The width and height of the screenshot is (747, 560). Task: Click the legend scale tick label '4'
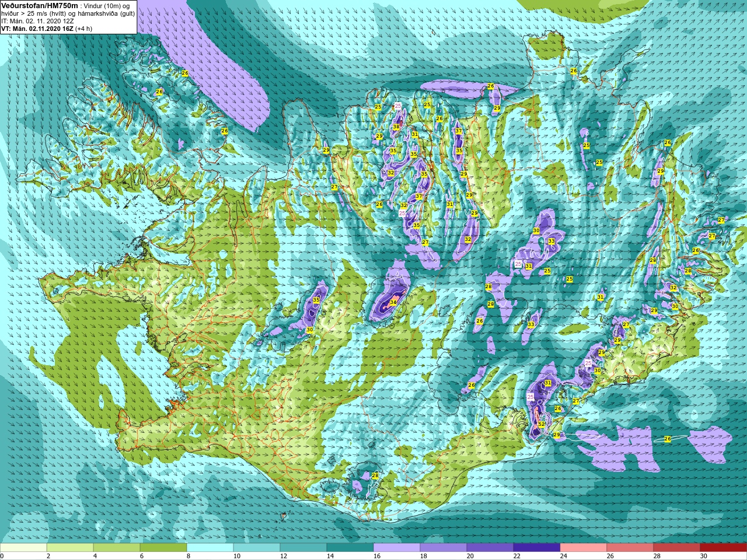[x=95, y=556]
